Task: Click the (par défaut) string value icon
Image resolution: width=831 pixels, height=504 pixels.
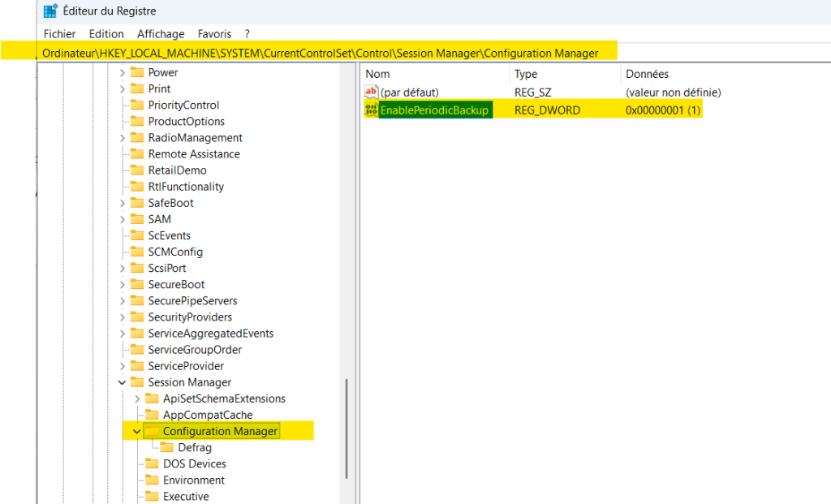Action: point(372,93)
